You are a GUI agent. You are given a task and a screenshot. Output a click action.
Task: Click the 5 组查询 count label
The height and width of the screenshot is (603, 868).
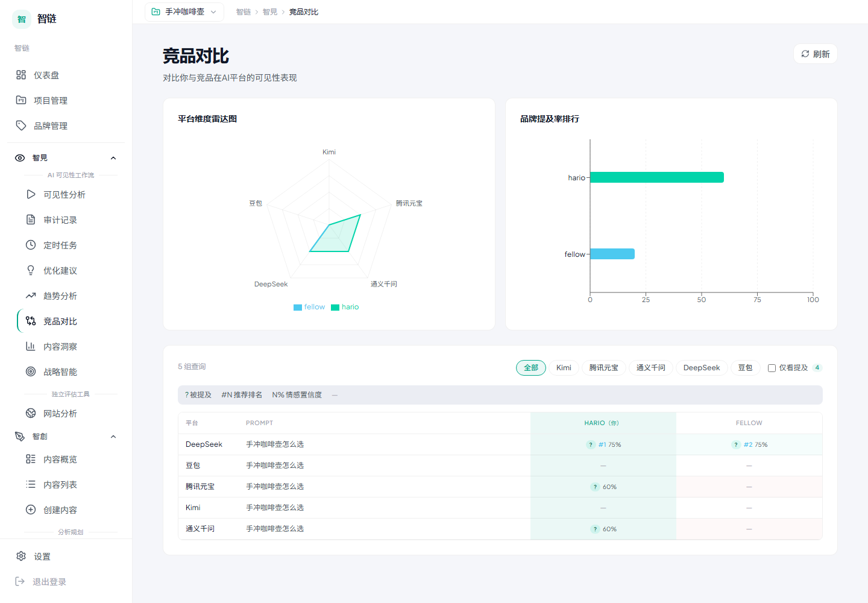(192, 367)
